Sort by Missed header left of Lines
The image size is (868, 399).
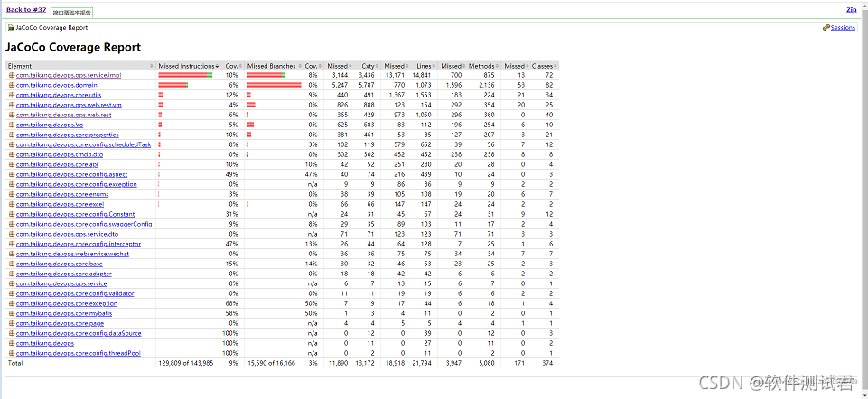click(x=396, y=66)
